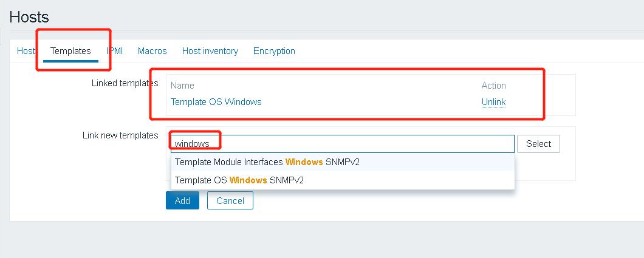Click the 'Linked templates' field label
Screen dimensions: 644x258
point(125,83)
